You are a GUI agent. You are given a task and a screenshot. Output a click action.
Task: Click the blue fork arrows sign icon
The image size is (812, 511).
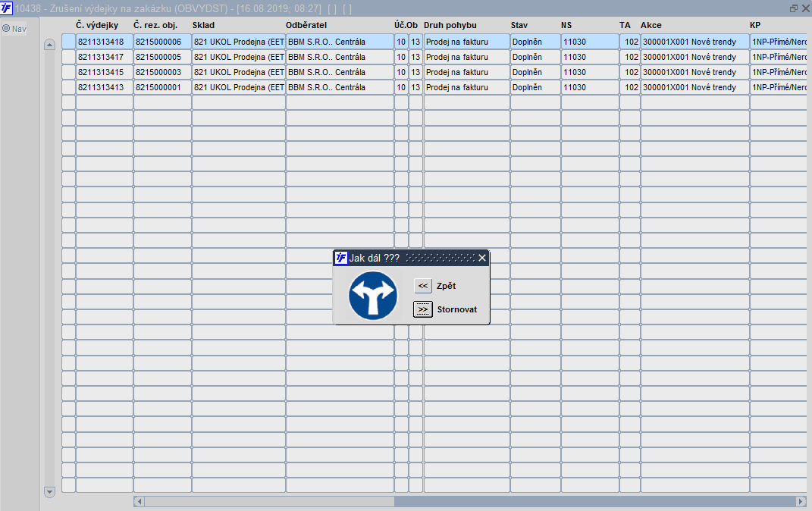click(373, 296)
